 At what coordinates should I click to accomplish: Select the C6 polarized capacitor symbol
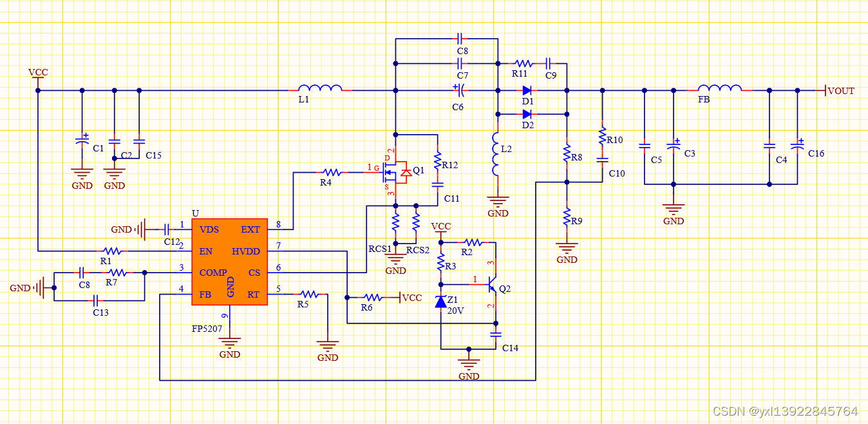(458, 90)
